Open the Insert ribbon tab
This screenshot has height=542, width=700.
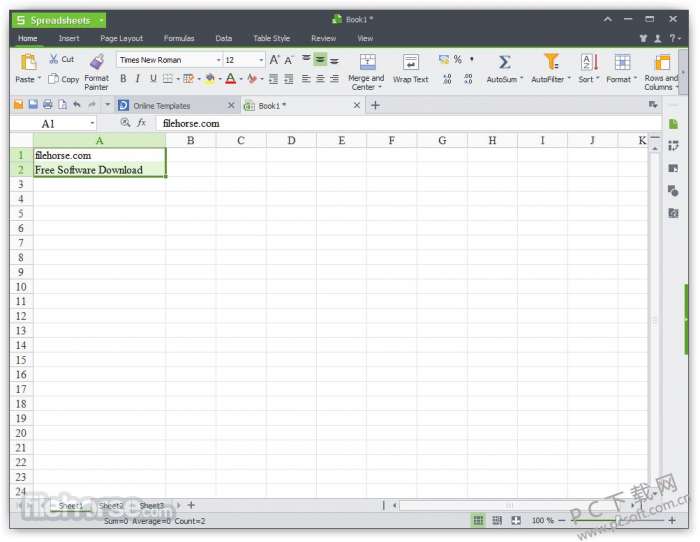click(x=69, y=38)
